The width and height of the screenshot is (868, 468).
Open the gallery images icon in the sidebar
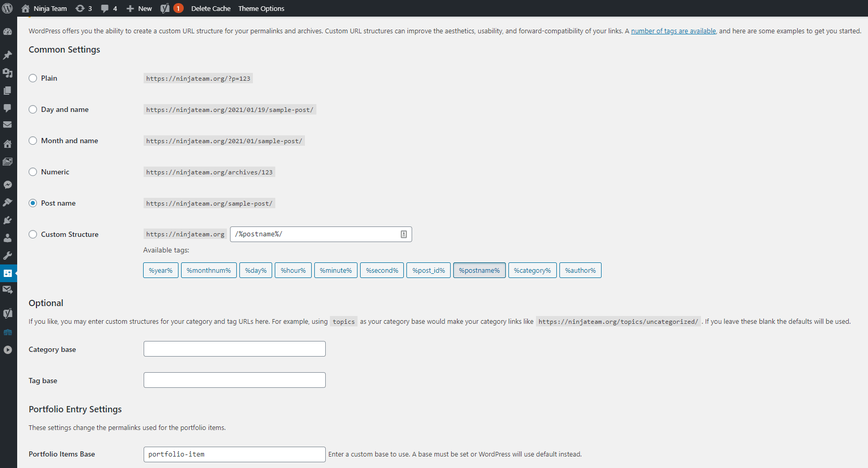tap(8, 161)
